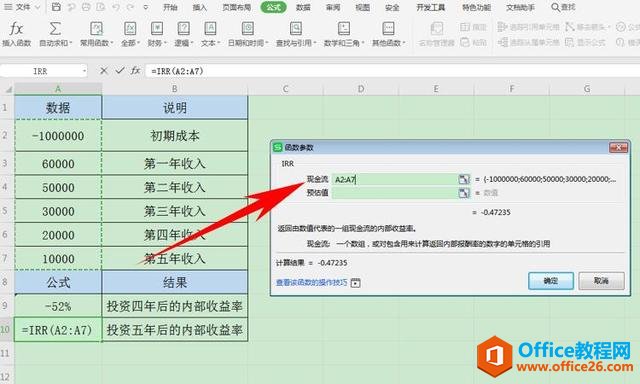Switch to the 页面布局 tab
640x384 pixels.
coord(237,7)
